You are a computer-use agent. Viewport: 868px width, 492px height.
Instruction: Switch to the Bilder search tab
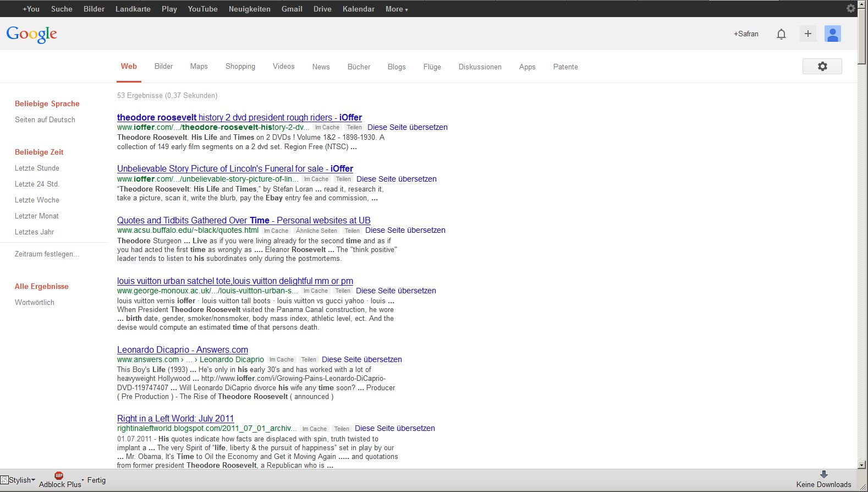[163, 67]
